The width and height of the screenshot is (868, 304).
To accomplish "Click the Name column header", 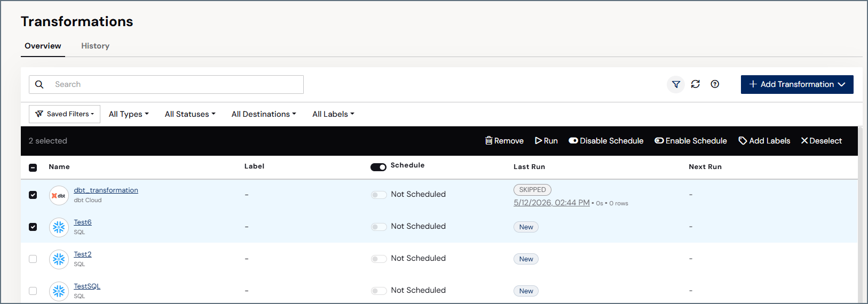I will (x=59, y=167).
